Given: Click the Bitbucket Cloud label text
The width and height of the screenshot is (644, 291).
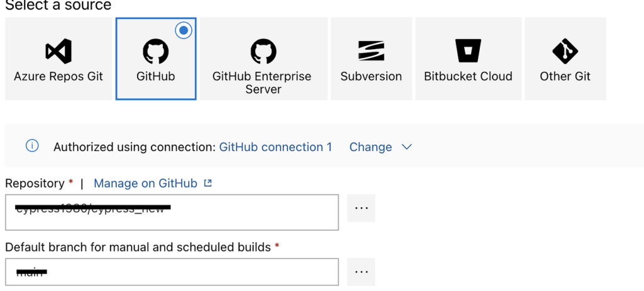Looking at the screenshot, I should 468,77.
